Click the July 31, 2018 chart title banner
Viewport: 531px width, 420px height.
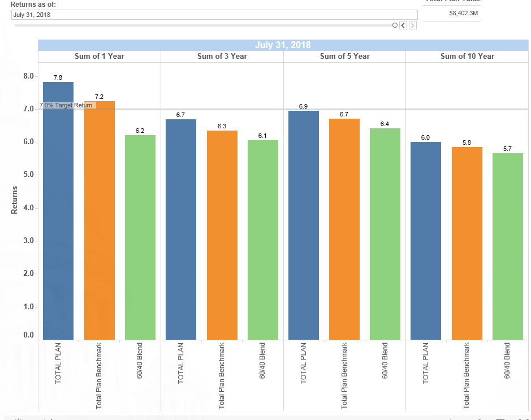(283, 45)
